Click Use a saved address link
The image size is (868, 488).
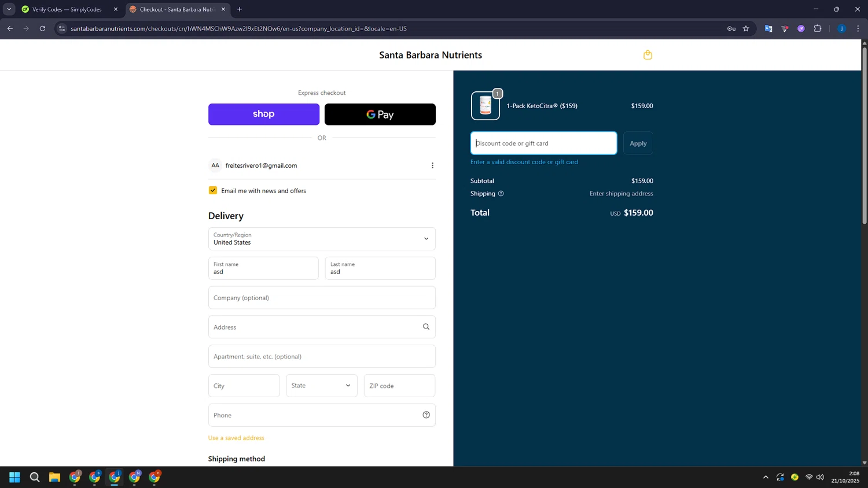[236, 438]
